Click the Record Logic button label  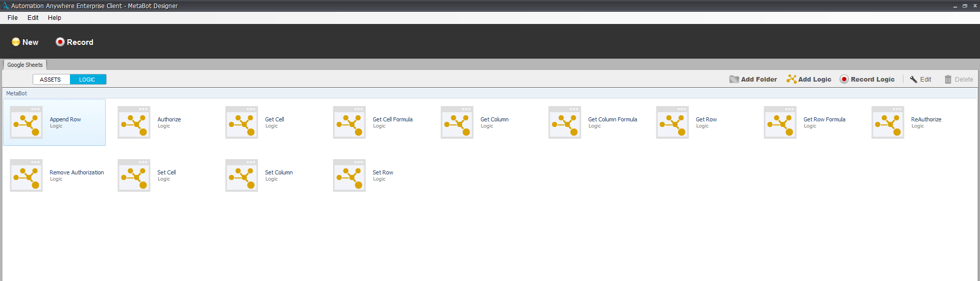(x=873, y=80)
